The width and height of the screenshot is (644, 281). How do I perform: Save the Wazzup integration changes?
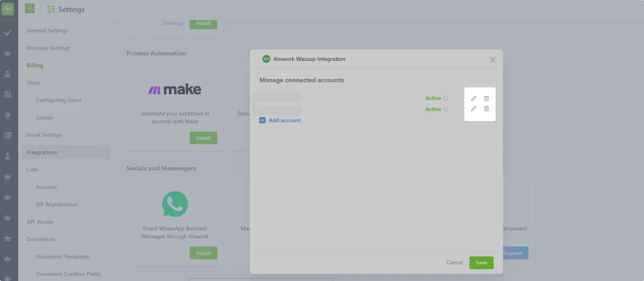click(481, 263)
